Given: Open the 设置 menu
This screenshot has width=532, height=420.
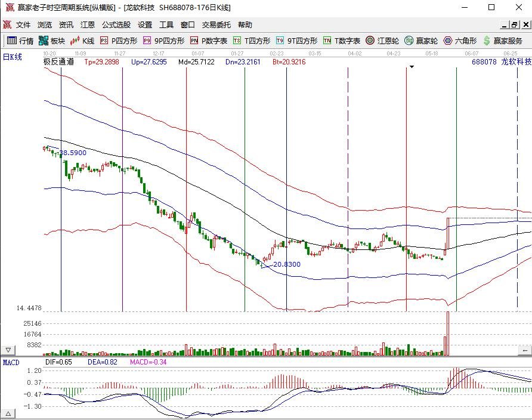Looking at the screenshot, I should (145, 25).
